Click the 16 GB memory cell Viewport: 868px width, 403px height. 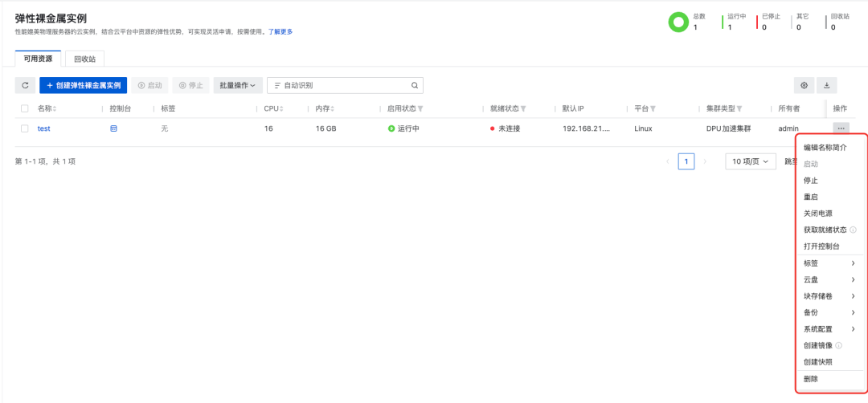point(326,128)
